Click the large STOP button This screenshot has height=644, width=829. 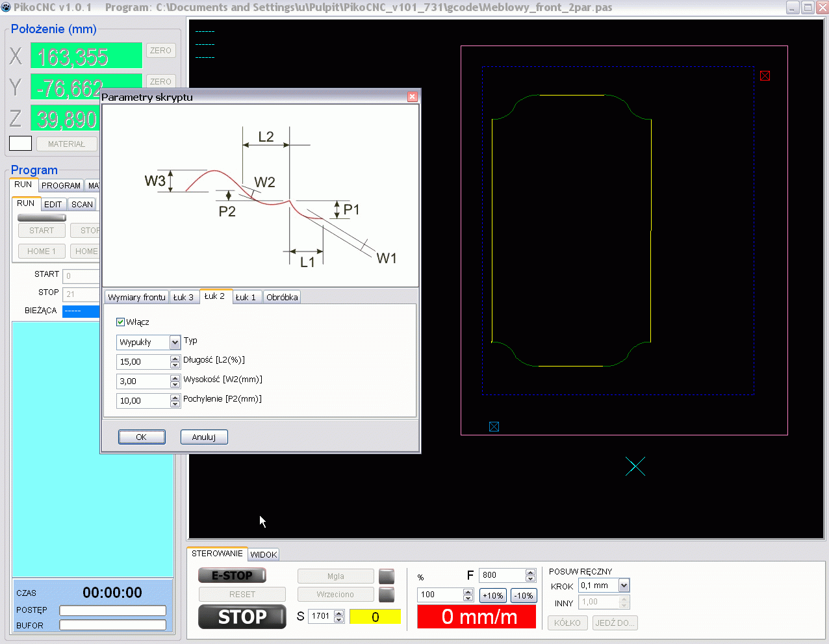(242, 617)
